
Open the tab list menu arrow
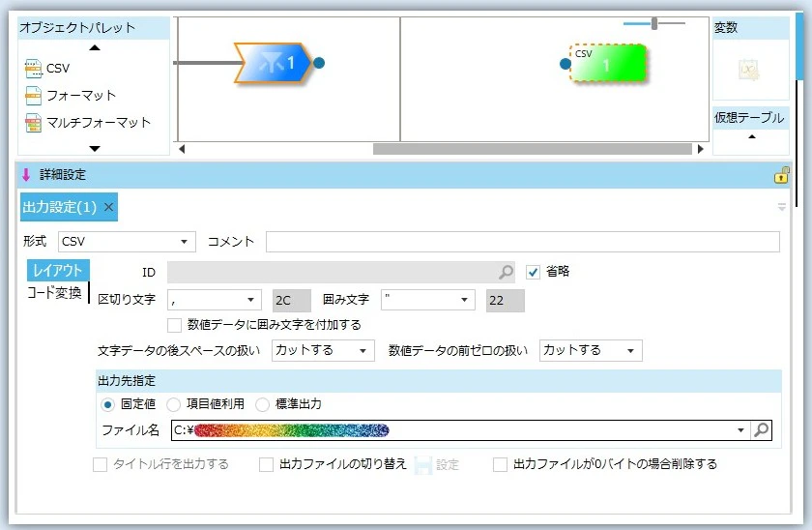pos(782,207)
